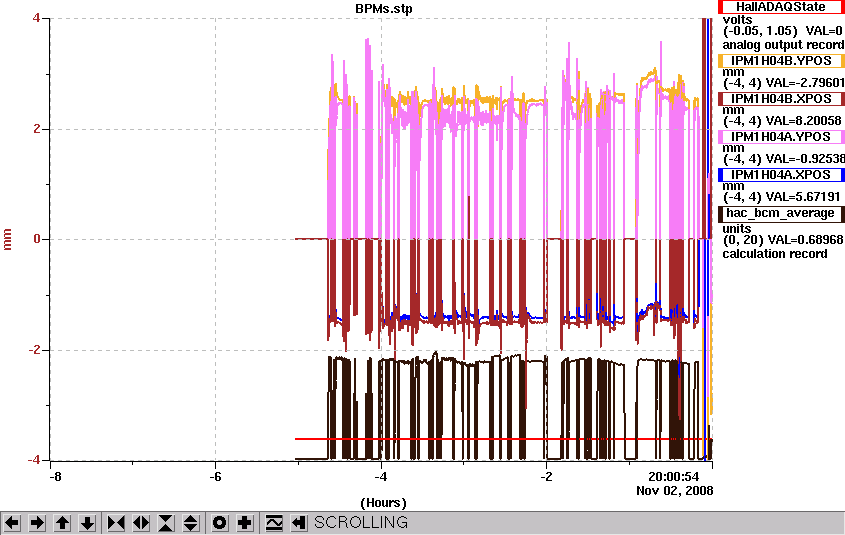Click the (Hours) x-axis label

[383, 503]
